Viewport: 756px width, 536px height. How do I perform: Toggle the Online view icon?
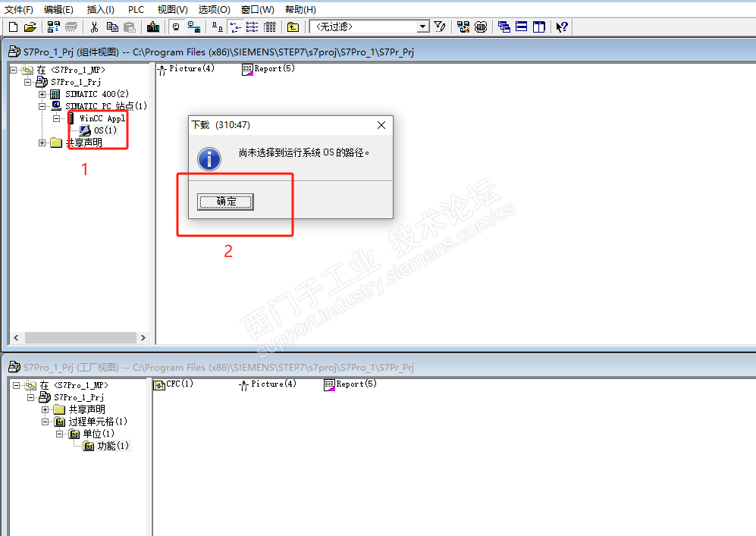176,27
